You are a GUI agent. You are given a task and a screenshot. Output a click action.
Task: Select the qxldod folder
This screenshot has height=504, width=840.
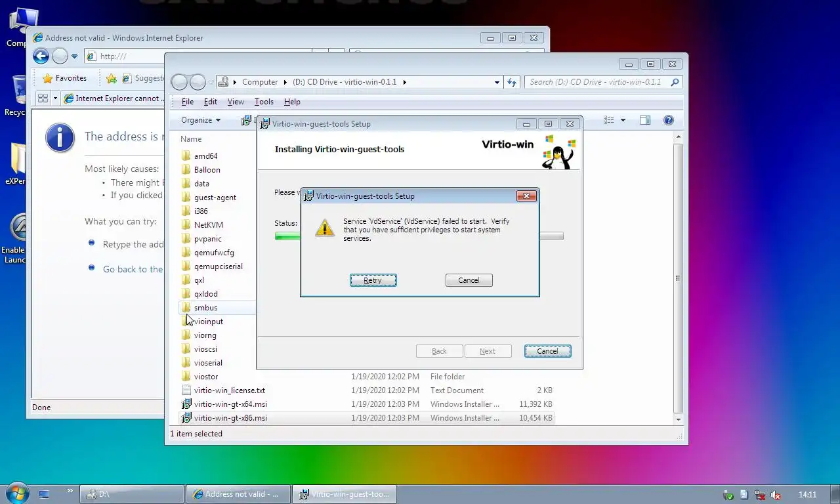coord(205,294)
